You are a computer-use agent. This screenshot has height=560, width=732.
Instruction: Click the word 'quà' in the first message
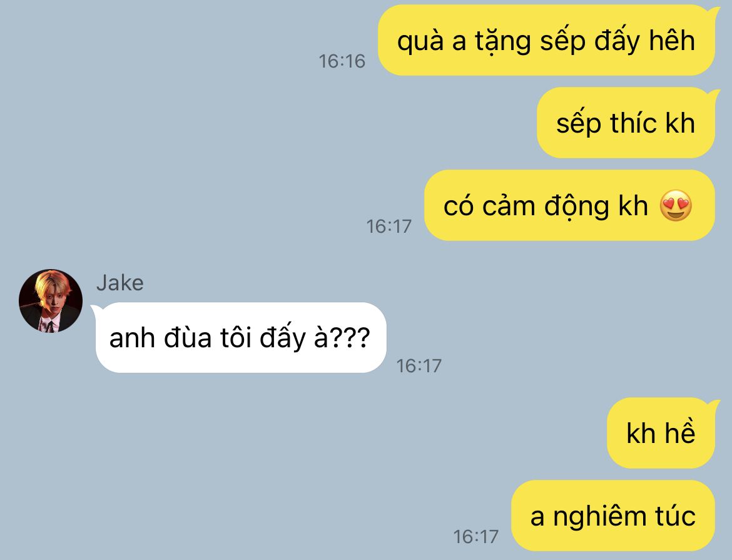tap(420, 41)
